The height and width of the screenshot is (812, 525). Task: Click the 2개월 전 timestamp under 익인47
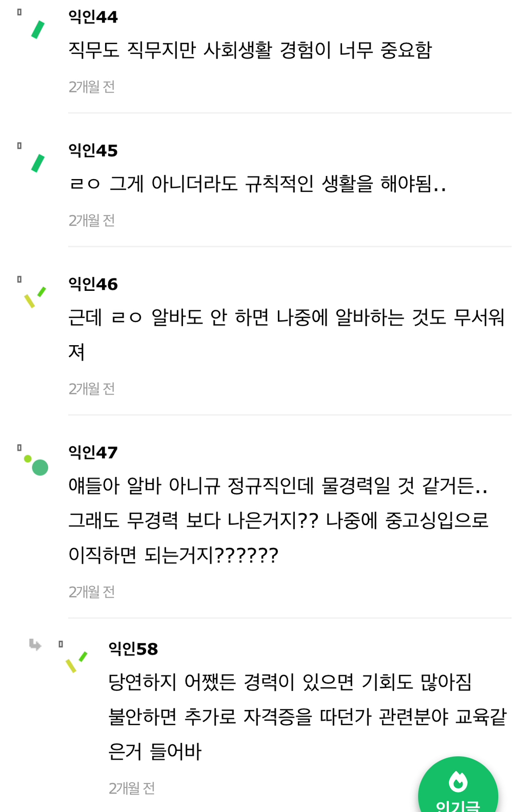point(91,591)
